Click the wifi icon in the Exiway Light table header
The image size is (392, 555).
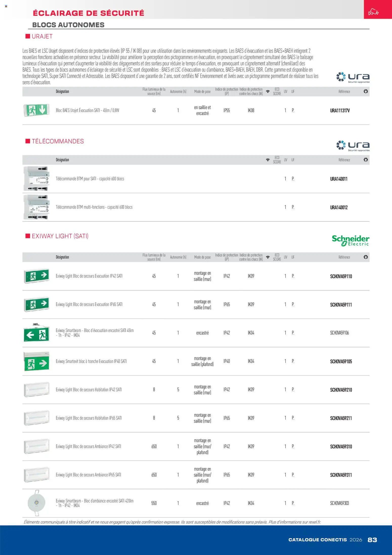click(x=268, y=257)
